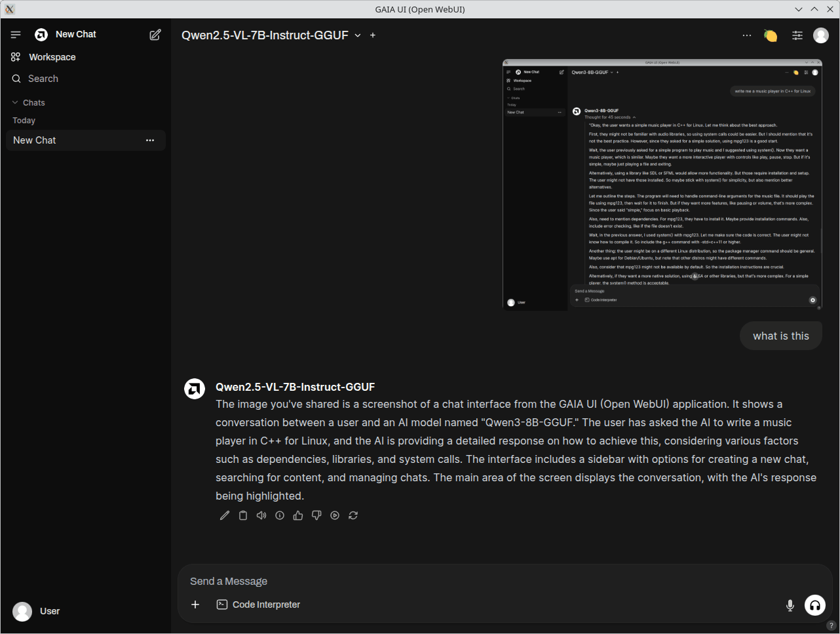Click the Send a Message input field

505,582
